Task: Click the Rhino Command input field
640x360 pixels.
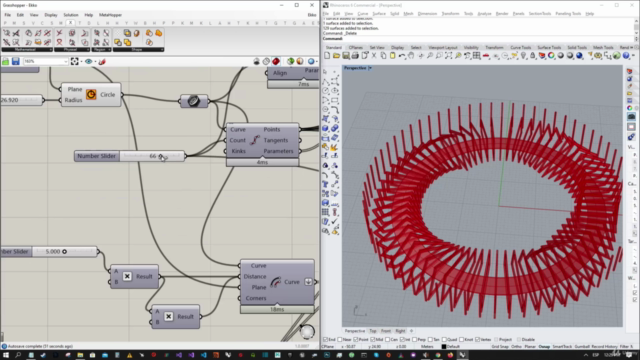Action: [487, 38]
